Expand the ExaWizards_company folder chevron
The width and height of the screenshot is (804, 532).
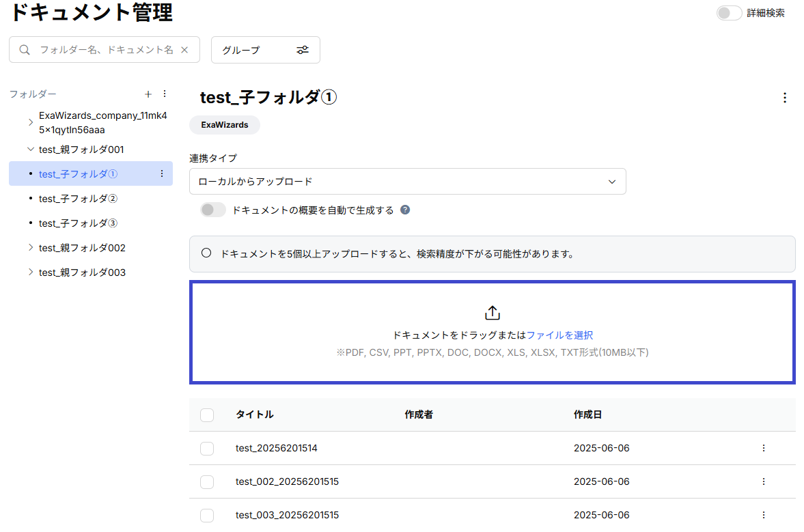(31, 122)
